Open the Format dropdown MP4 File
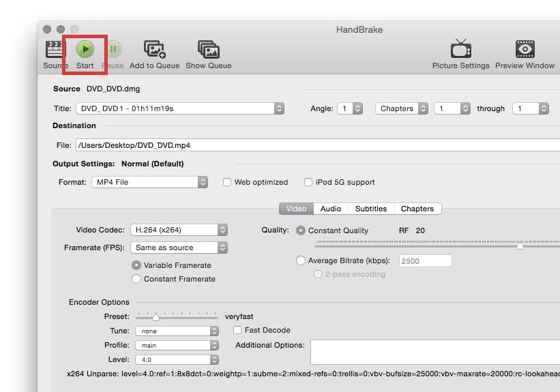The height and width of the screenshot is (392, 560). tap(149, 182)
